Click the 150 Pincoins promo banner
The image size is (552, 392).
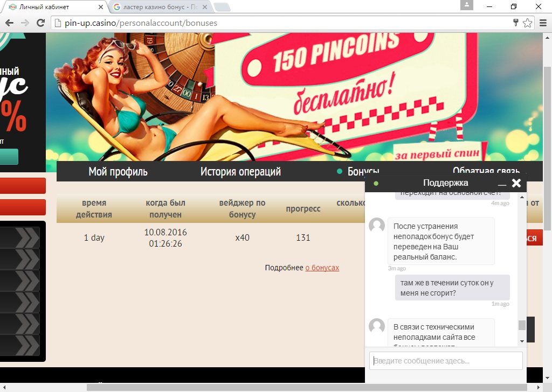(294, 97)
